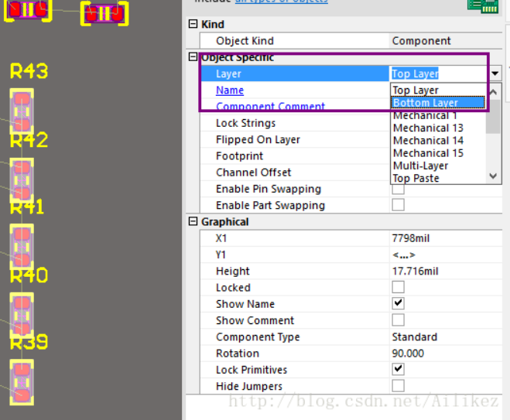
Task: Collapse the Graphical section
Action: [193, 222]
